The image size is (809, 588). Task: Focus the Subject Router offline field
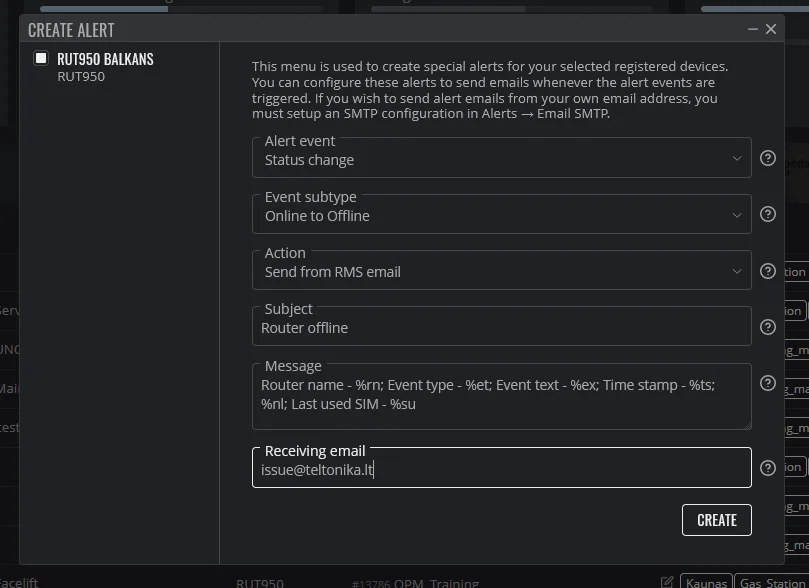[501, 326]
